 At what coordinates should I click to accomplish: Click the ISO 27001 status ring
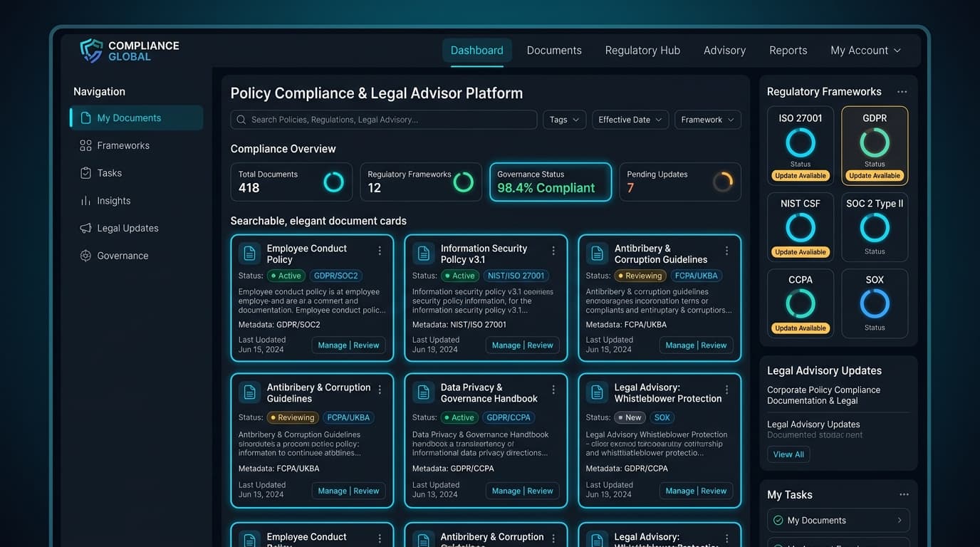801,142
